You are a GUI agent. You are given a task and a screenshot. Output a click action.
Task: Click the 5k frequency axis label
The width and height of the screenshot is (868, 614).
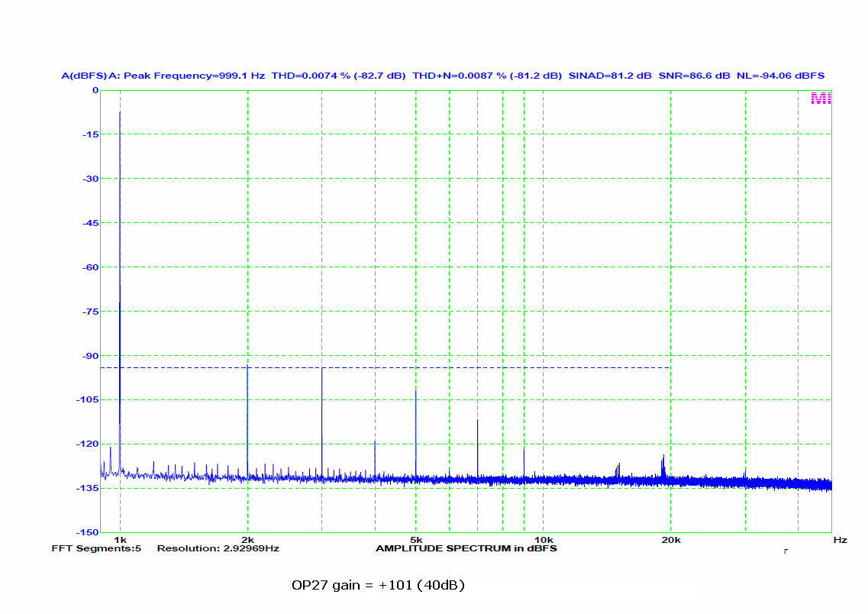tap(416, 540)
